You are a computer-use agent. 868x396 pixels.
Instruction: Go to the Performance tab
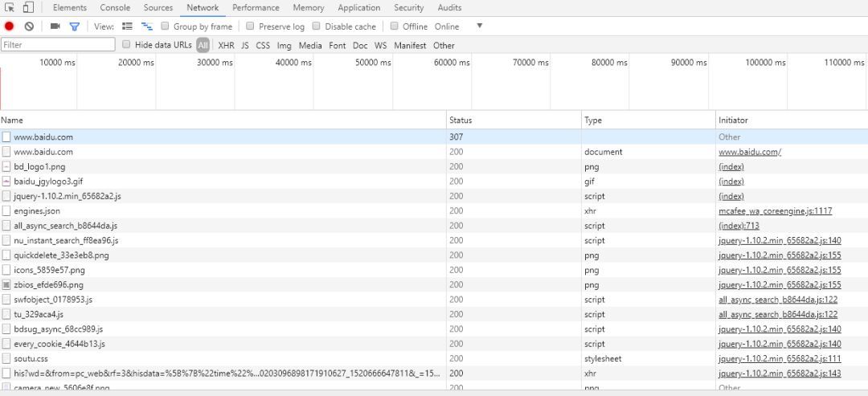click(256, 8)
